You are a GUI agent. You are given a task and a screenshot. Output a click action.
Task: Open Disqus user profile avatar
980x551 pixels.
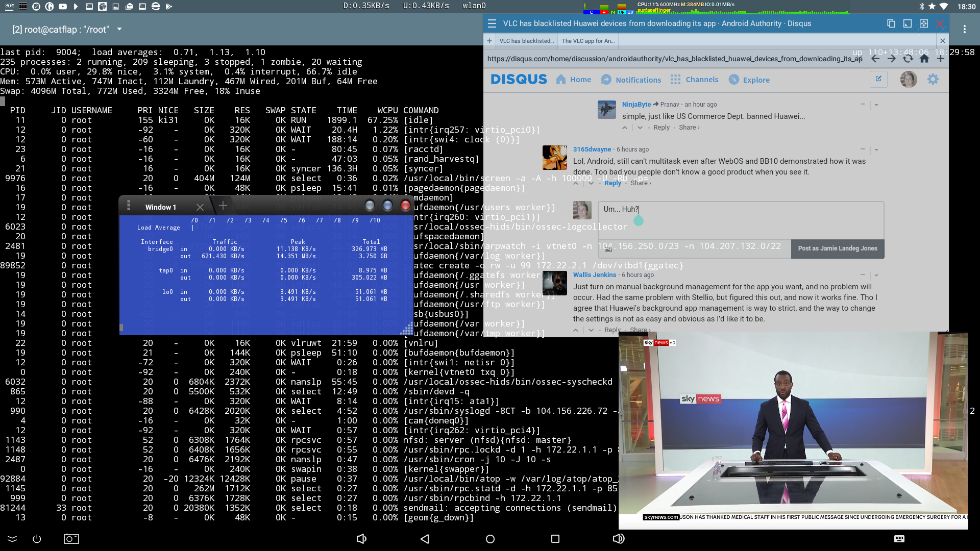[x=909, y=80]
